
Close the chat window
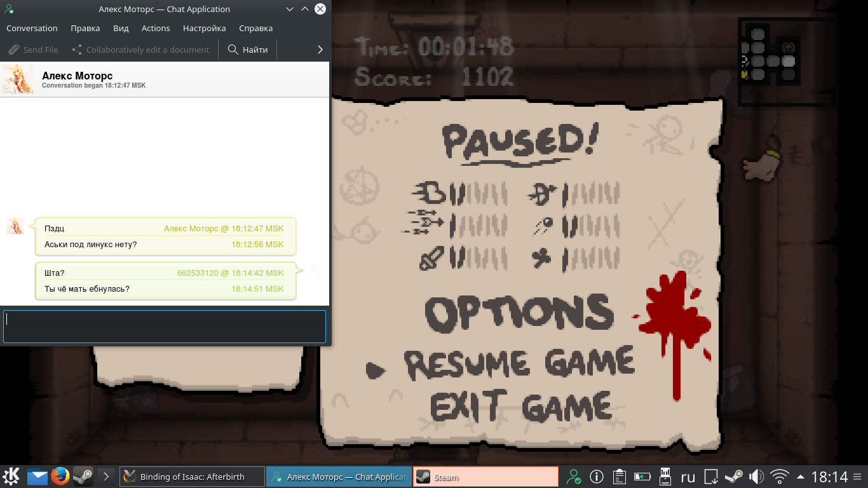pos(321,9)
